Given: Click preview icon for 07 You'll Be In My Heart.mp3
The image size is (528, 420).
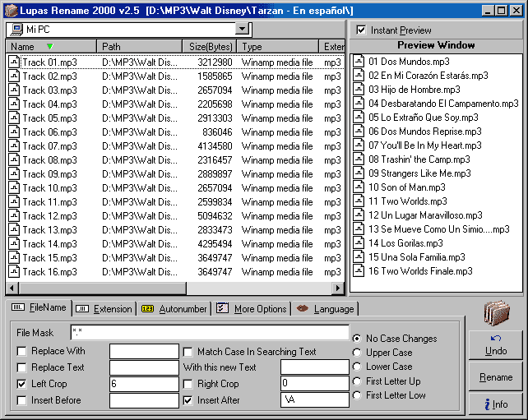Looking at the screenshot, I should [x=359, y=145].
